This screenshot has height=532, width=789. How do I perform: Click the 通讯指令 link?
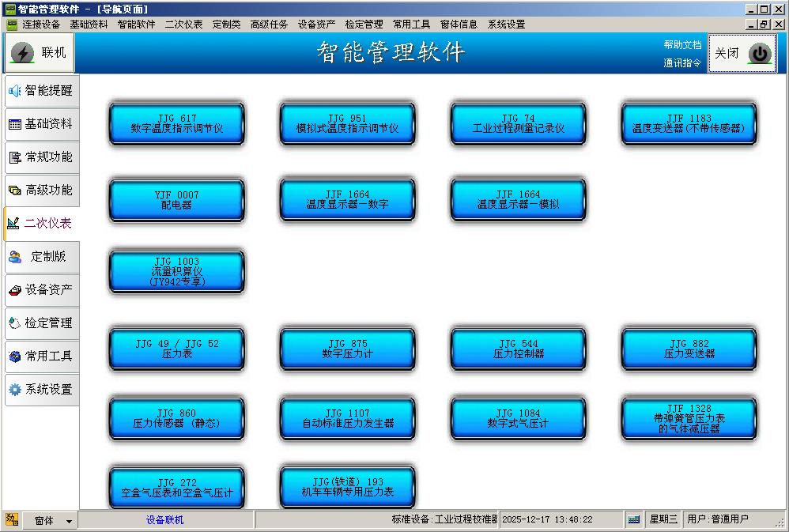click(681, 63)
